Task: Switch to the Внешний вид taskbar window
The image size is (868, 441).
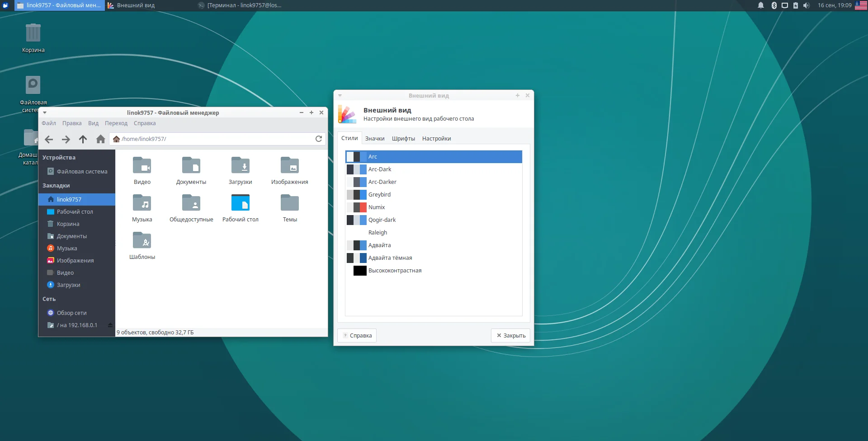Action: pyautogui.click(x=150, y=5)
